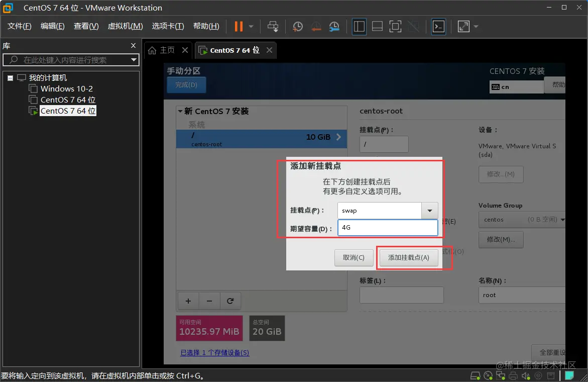
Task: Click the message log box status icon
Action: pyautogui.click(x=551, y=375)
